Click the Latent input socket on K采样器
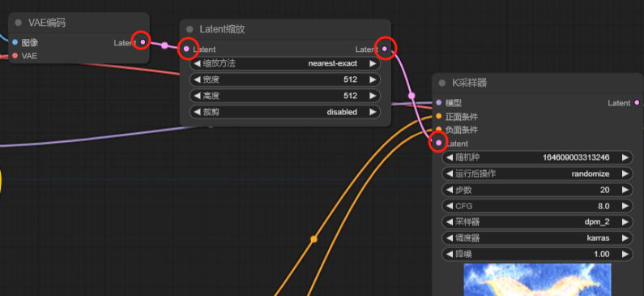The width and height of the screenshot is (644, 296). [x=438, y=143]
